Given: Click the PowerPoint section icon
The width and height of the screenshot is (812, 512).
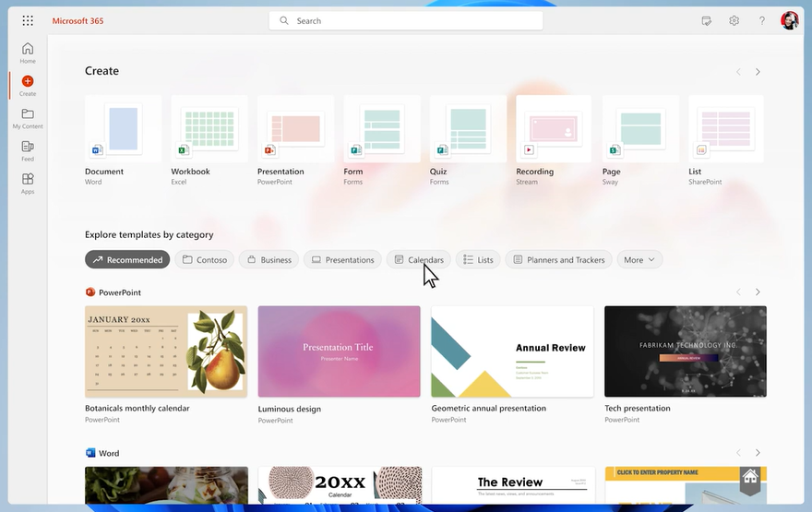Looking at the screenshot, I should point(90,292).
